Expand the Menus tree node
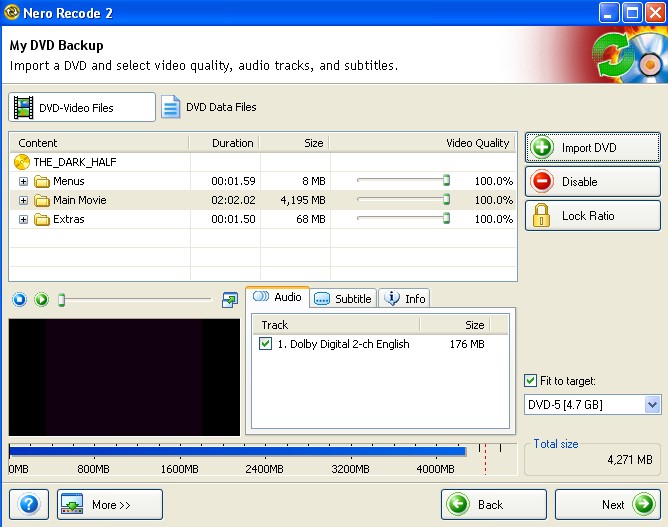 click(x=23, y=181)
